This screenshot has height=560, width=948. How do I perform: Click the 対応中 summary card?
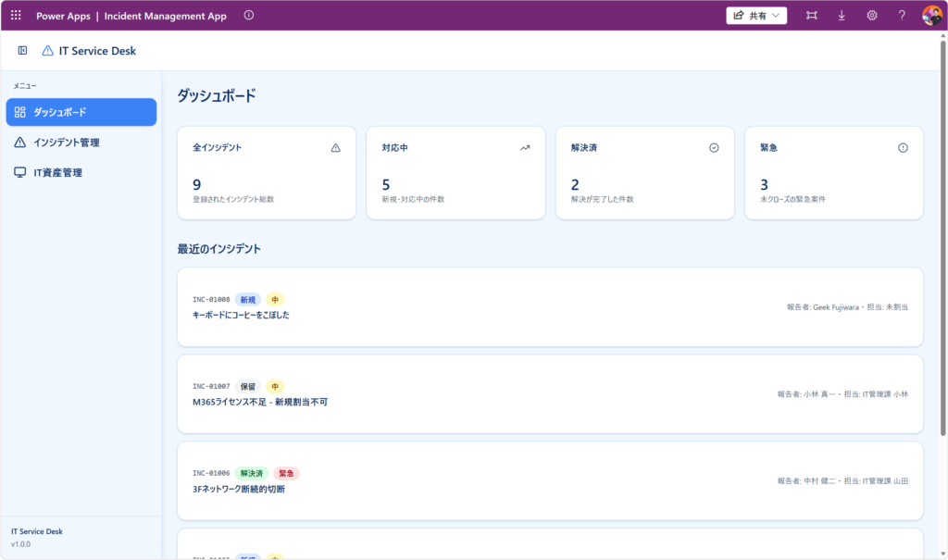[455, 173]
